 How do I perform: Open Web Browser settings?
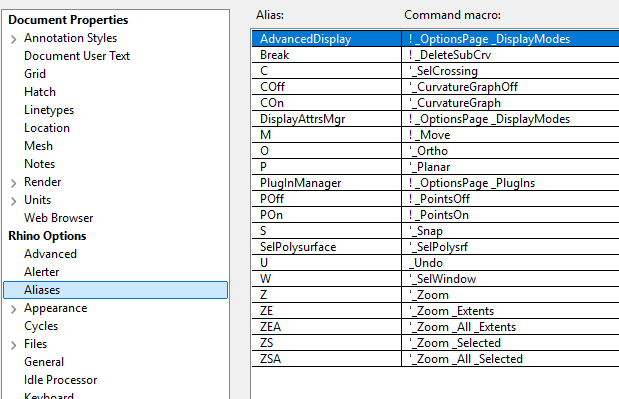click(x=58, y=218)
